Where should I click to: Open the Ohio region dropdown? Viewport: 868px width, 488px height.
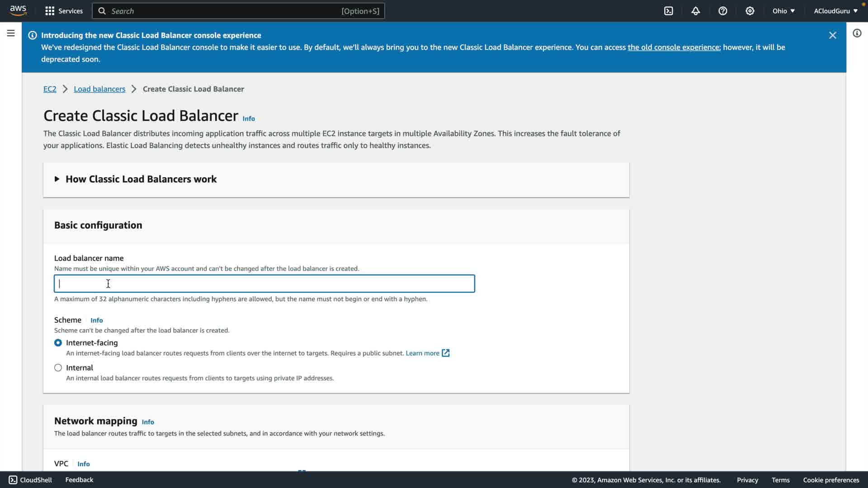783,11
